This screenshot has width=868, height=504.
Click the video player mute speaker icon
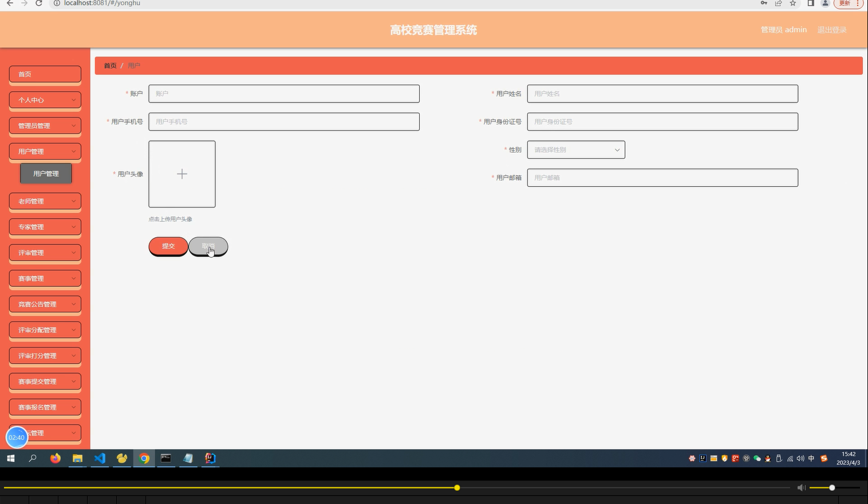[x=801, y=487]
